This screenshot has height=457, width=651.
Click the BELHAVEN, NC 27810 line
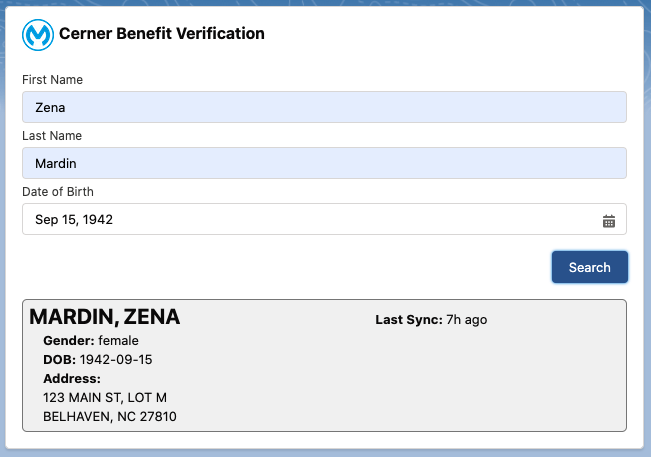click(110, 416)
